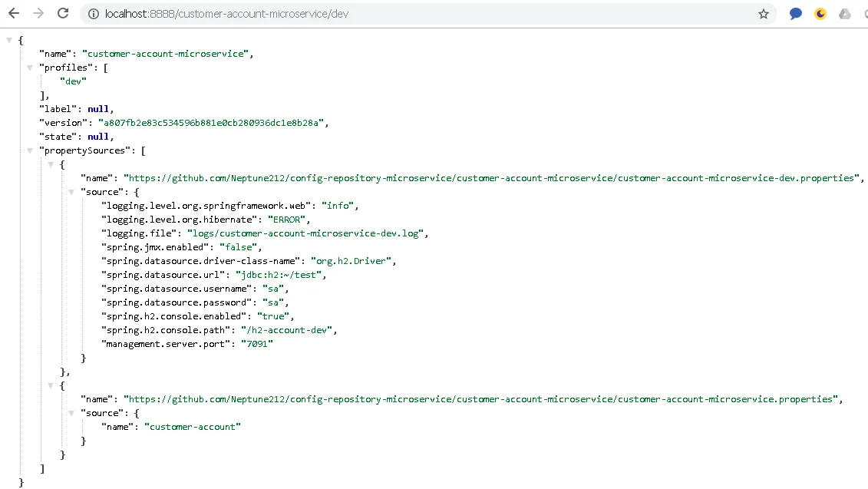The width and height of the screenshot is (868, 489).
Task: Open the customer-account-microservice-dev.properties GitHub URL
Action: (492, 178)
